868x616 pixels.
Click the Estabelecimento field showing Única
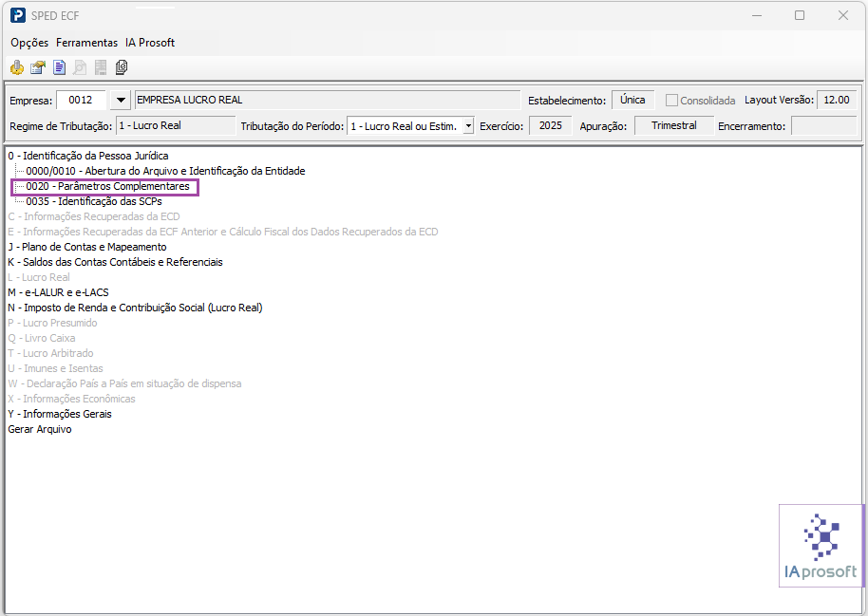coord(632,101)
